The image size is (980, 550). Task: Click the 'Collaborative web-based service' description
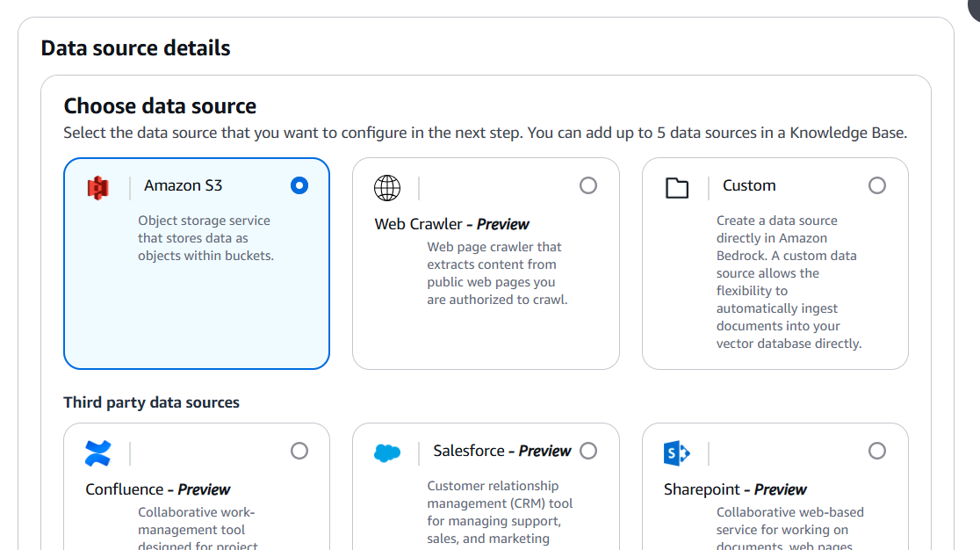pyautogui.click(x=790, y=528)
